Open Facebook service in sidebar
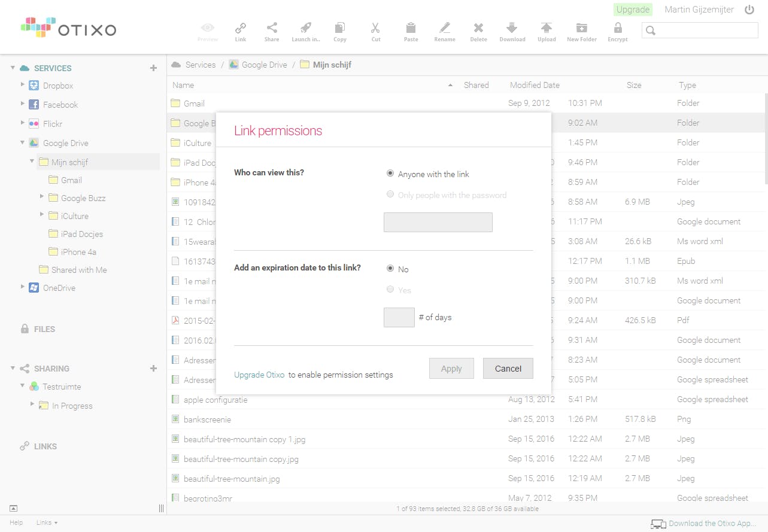Image resolution: width=768 pixels, height=532 pixels. pyautogui.click(x=60, y=105)
